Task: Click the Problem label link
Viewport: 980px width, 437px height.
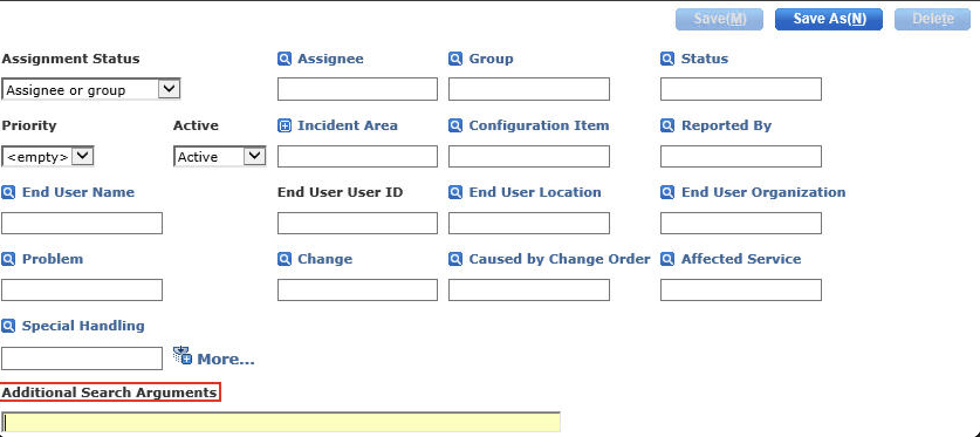Action: pos(52,259)
